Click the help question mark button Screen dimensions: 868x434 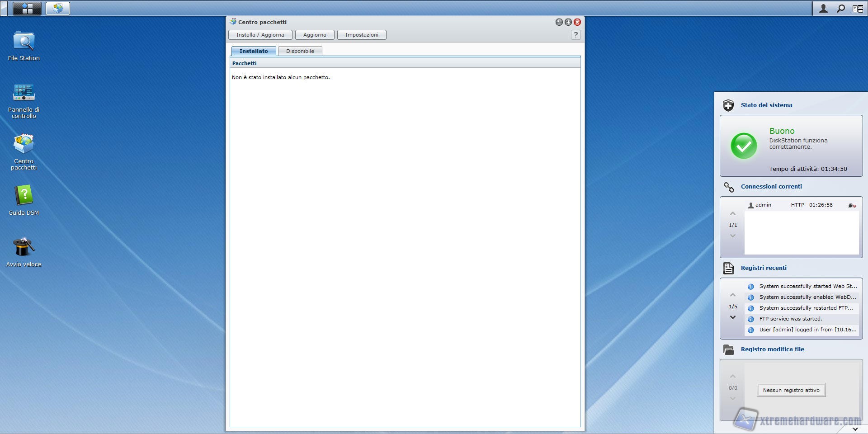(576, 35)
